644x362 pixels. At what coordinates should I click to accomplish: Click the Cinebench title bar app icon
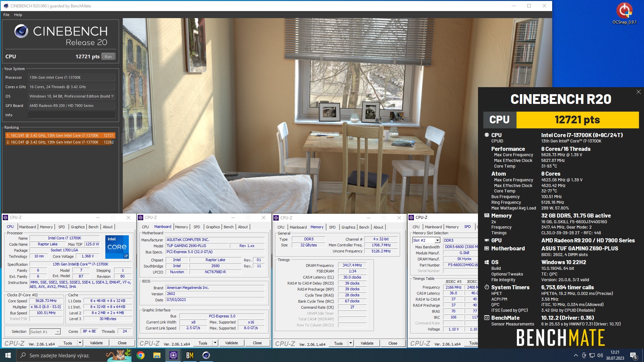pos(6,6)
